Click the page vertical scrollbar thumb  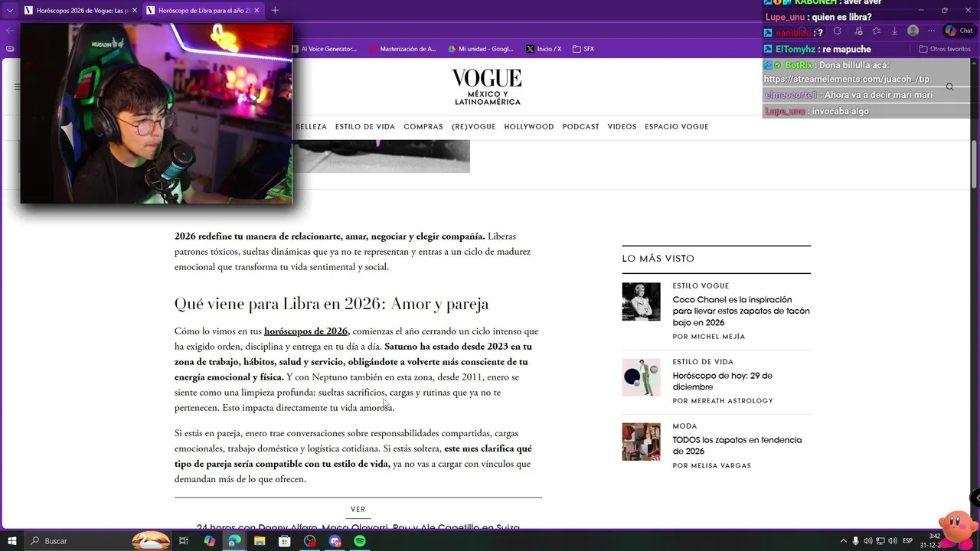click(x=975, y=164)
